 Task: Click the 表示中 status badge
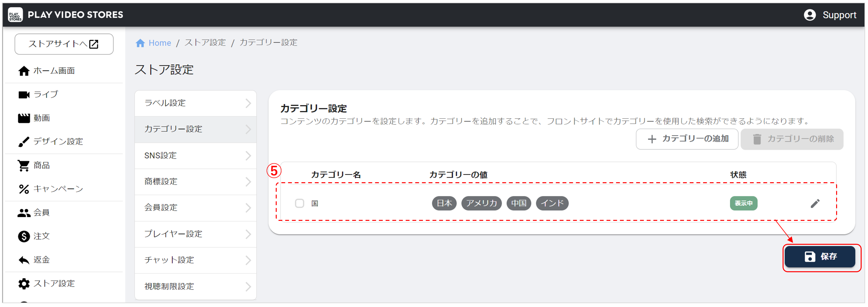click(743, 203)
